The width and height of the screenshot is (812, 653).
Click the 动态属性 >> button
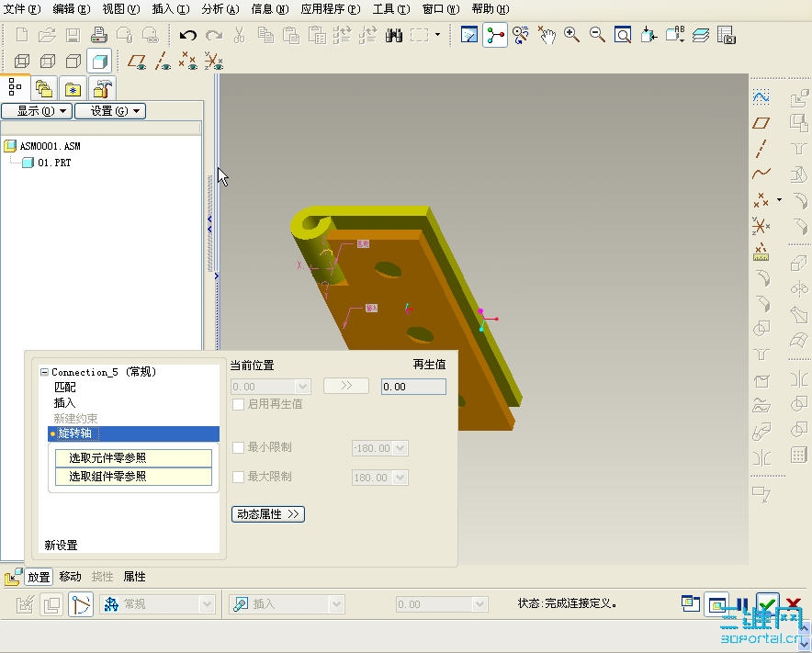[x=267, y=514]
